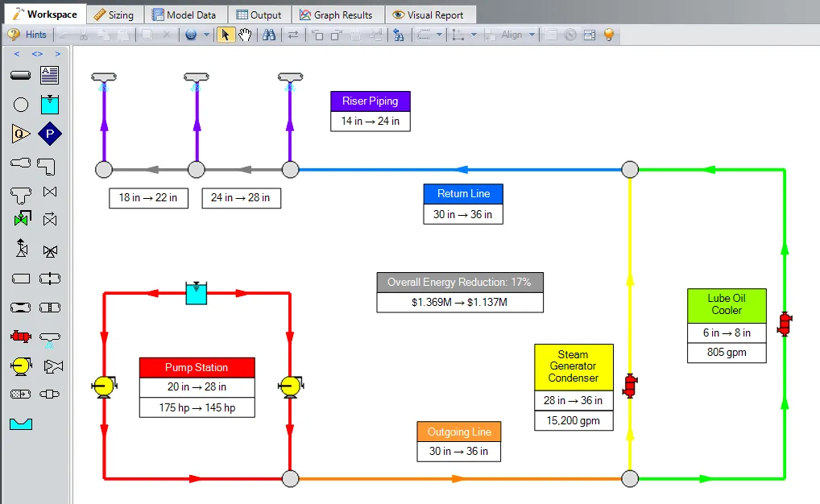Image resolution: width=820 pixels, height=504 pixels.
Task: Click the Delete (X) toolbar button
Action: (x=167, y=35)
